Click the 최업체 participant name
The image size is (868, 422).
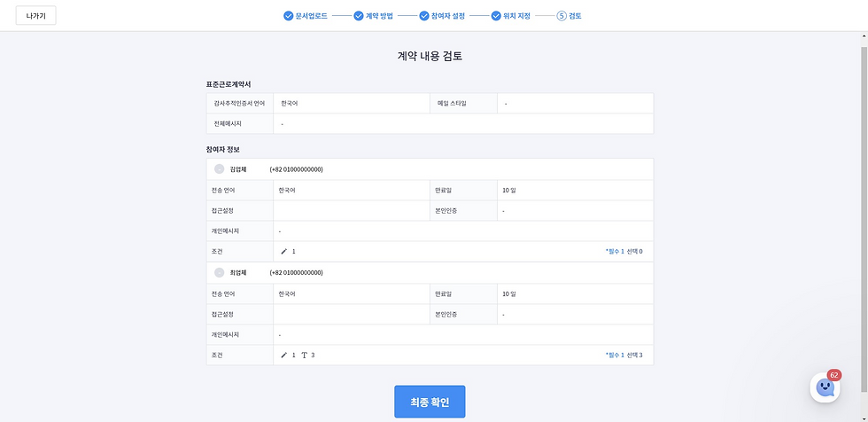pyautogui.click(x=238, y=273)
